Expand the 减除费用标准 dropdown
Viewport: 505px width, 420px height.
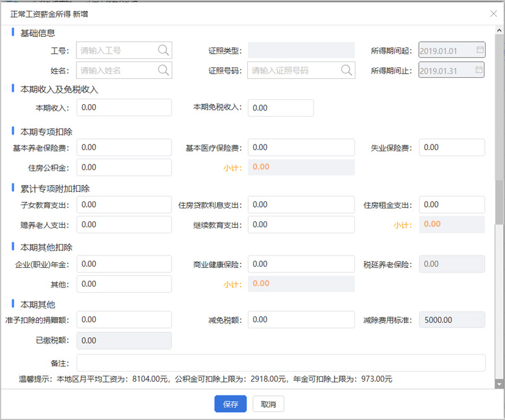point(478,320)
